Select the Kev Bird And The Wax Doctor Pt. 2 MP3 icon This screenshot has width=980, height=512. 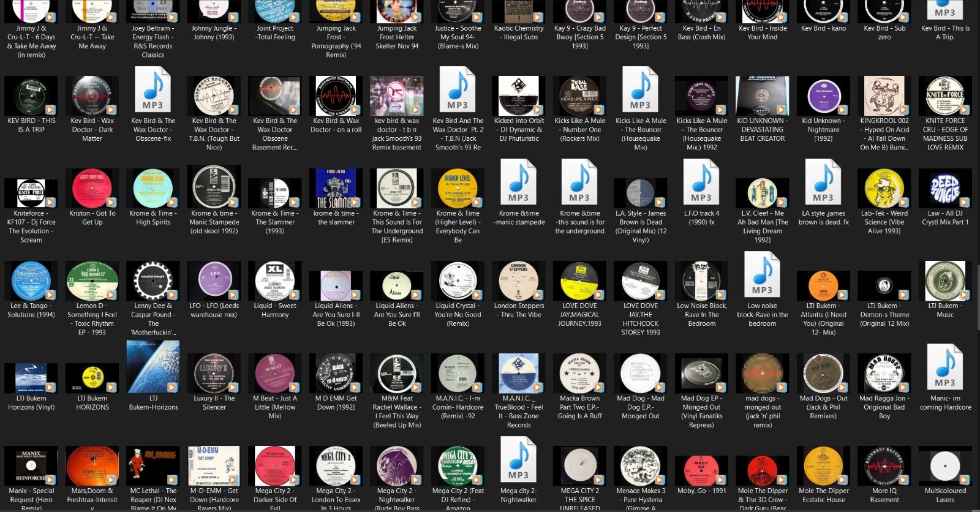[x=458, y=91]
